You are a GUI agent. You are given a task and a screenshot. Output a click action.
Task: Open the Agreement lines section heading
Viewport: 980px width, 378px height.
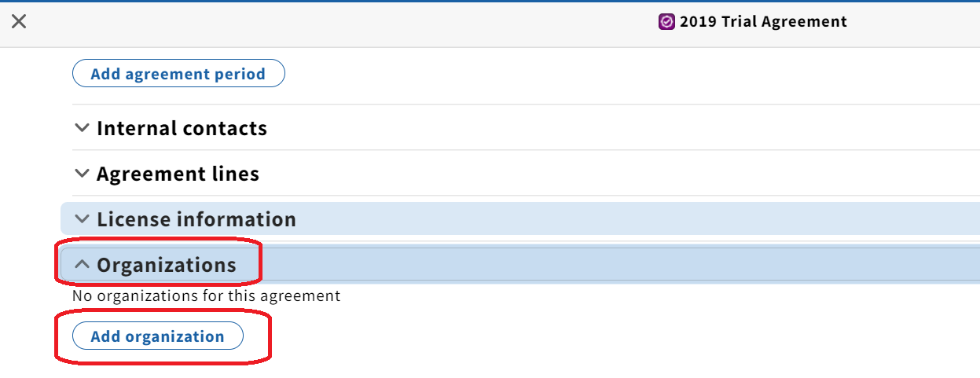pos(178,174)
